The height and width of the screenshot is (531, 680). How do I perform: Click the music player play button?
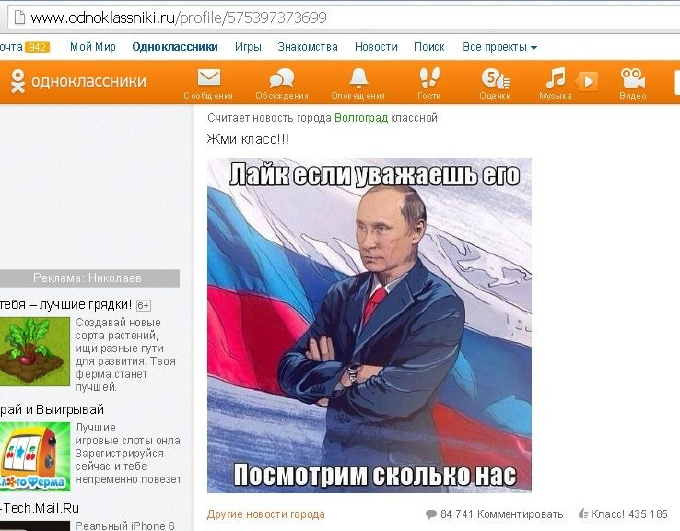(588, 81)
